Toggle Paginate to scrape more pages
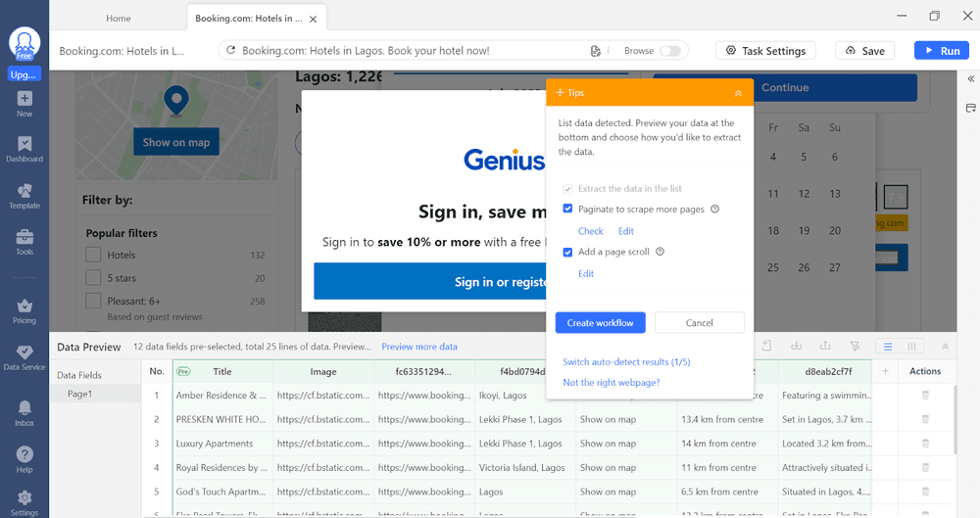Viewport: 980px width, 518px height. [x=567, y=209]
